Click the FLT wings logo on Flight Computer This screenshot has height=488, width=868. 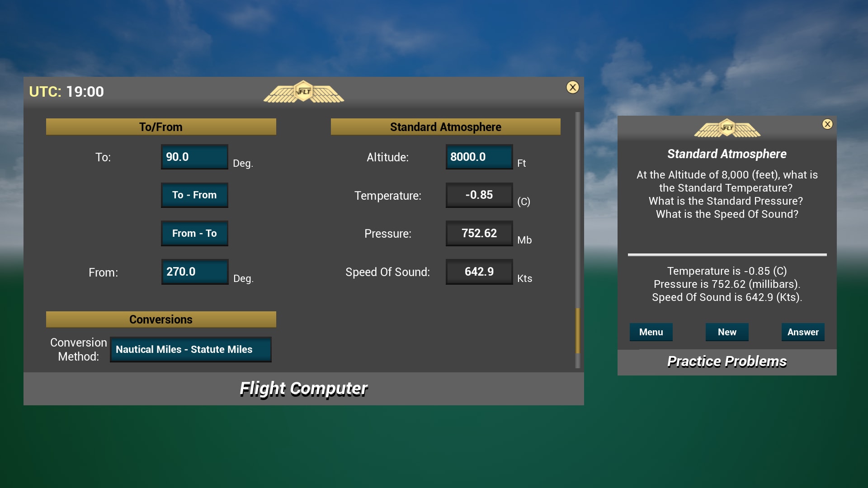point(303,92)
